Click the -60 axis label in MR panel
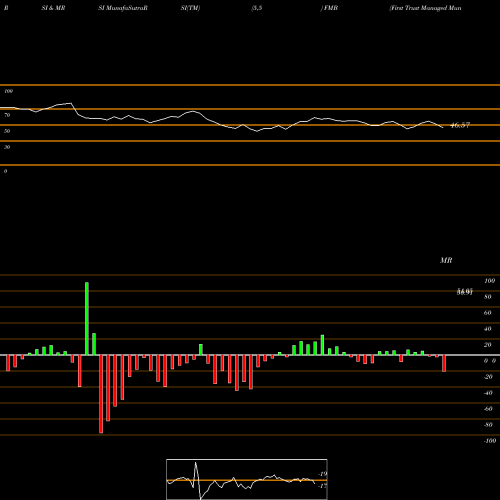Screen dimensions: 500x500 coord(488,409)
